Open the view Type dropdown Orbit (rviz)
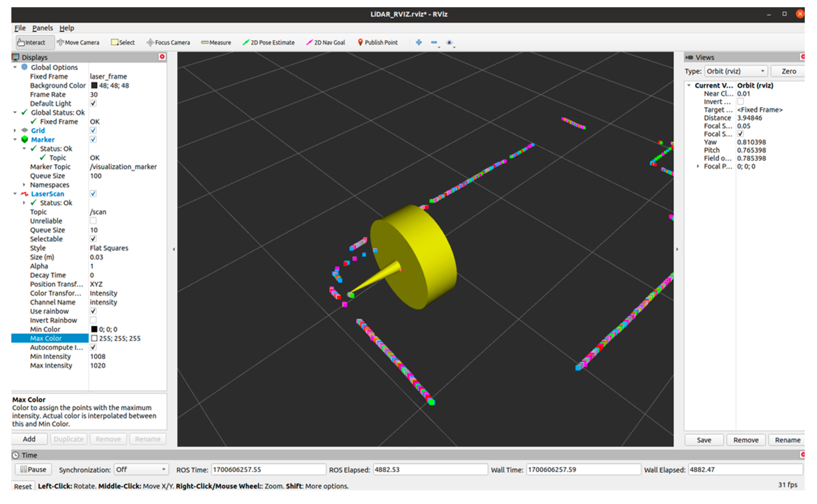This screenshot has width=817, height=504. [x=735, y=71]
